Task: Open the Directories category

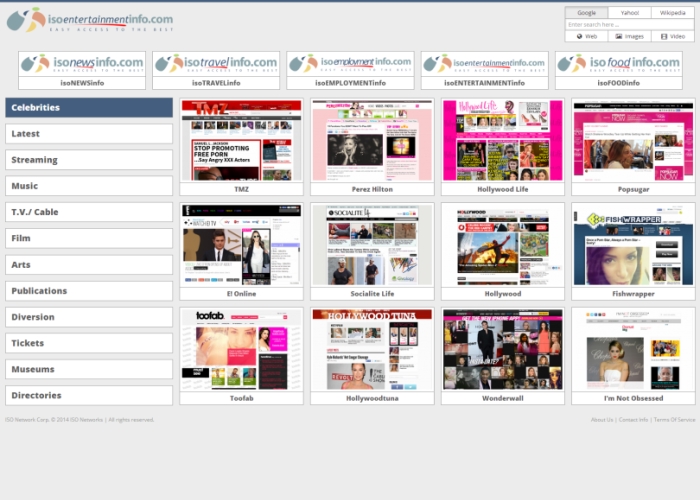Action: click(89, 396)
